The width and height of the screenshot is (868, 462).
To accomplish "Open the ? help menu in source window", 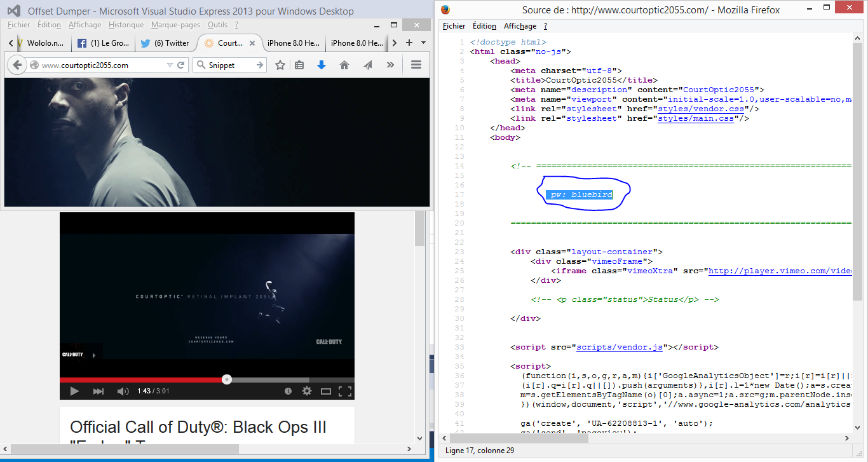I will (x=545, y=26).
